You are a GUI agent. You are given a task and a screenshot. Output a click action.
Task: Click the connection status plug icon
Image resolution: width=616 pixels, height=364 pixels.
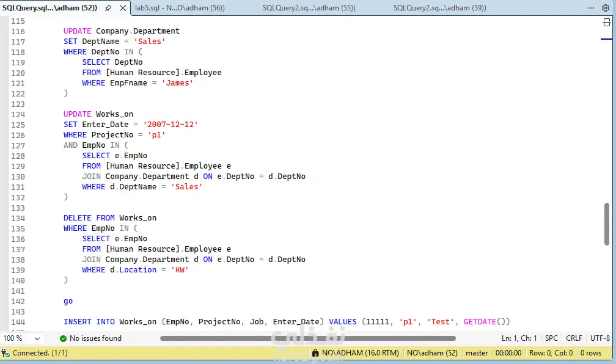tap(5, 353)
